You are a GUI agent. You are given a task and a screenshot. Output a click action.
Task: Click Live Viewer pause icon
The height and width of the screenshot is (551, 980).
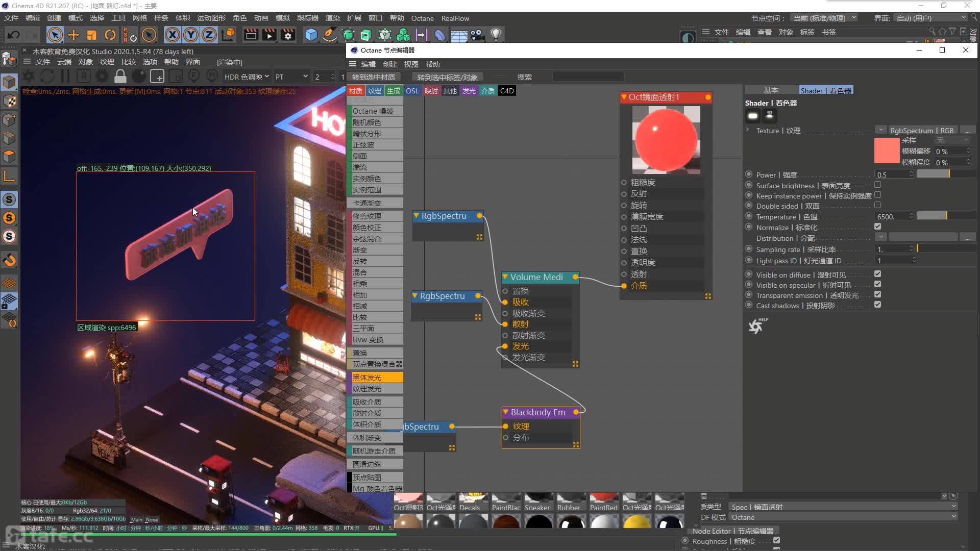(65, 77)
